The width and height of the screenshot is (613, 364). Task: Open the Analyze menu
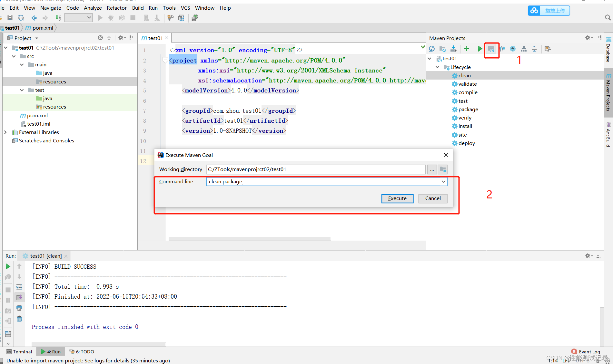click(93, 8)
